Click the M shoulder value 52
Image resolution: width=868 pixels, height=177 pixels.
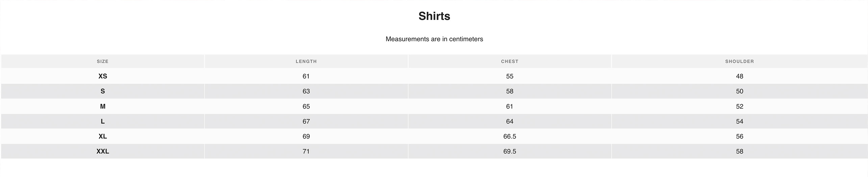tap(739, 107)
